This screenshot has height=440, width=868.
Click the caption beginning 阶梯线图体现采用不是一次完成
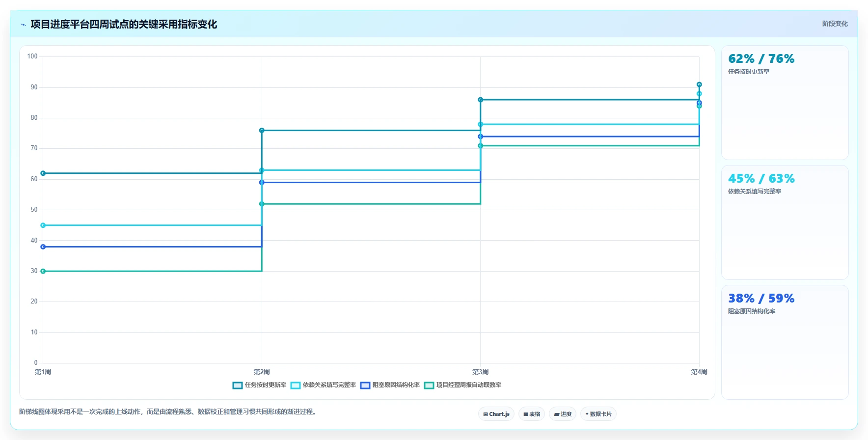click(169, 412)
